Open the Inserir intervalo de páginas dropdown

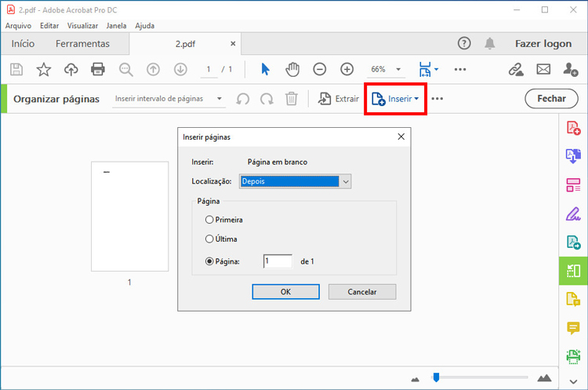pyautogui.click(x=169, y=99)
